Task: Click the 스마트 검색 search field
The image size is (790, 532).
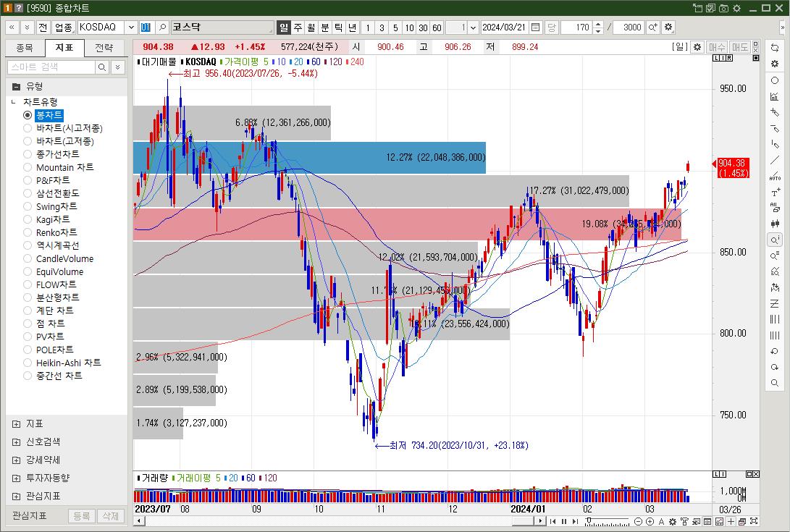Action: pos(51,67)
